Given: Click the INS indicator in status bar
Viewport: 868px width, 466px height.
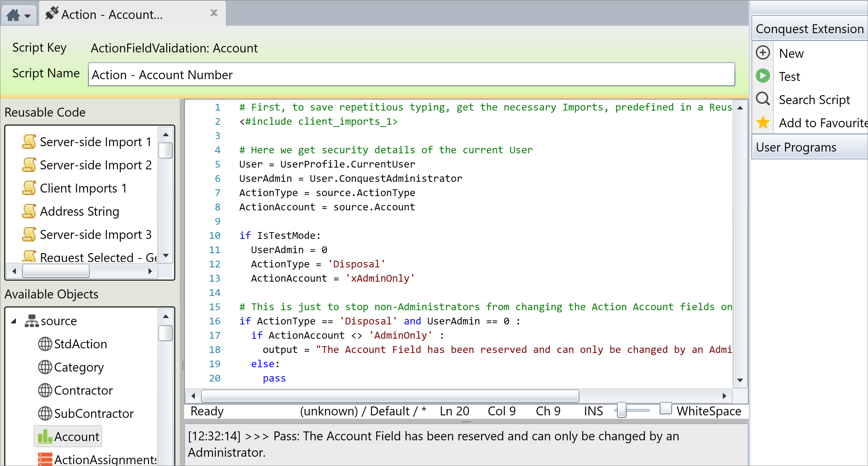Looking at the screenshot, I should [x=593, y=411].
